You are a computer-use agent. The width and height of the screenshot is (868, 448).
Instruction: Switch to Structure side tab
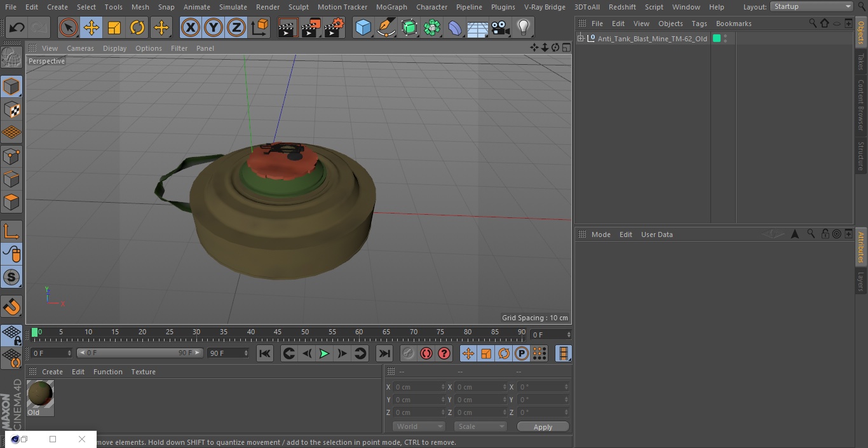click(x=861, y=156)
